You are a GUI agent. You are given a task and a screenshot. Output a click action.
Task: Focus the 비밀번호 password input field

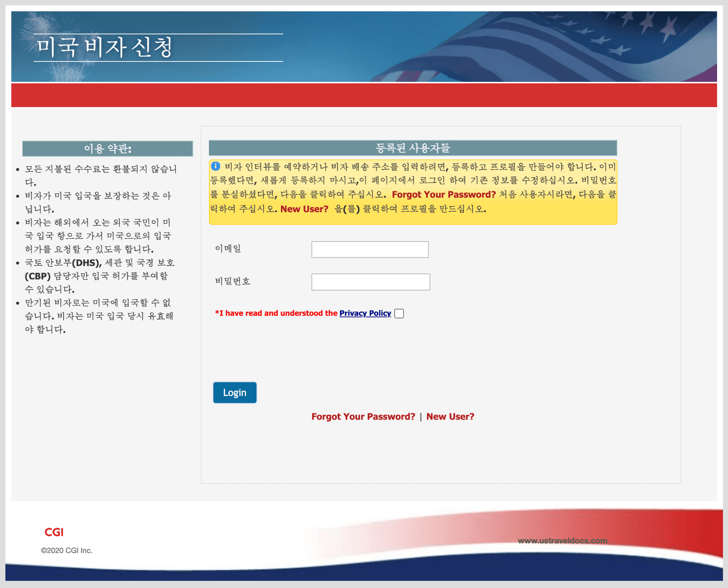click(371, 282)
